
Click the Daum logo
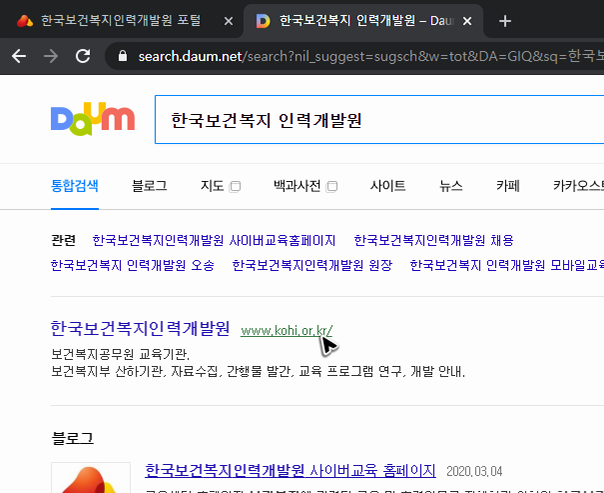tap(93, 119)
